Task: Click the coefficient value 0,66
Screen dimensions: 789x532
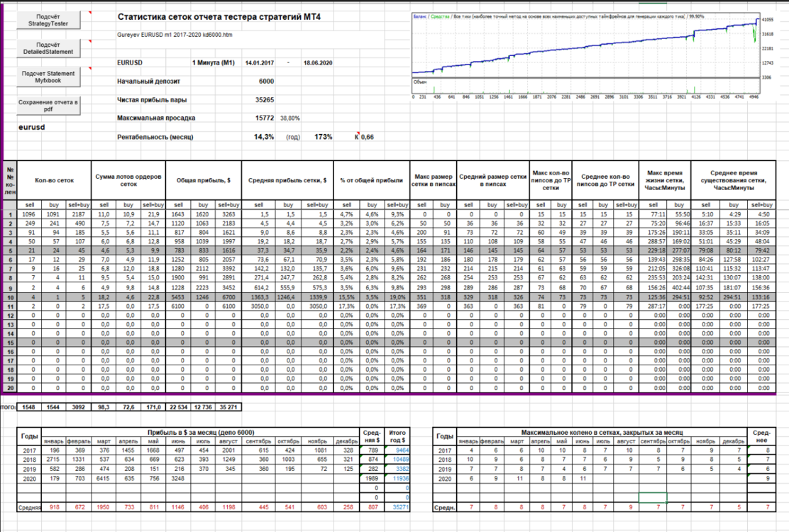Action: pos(368,137)
